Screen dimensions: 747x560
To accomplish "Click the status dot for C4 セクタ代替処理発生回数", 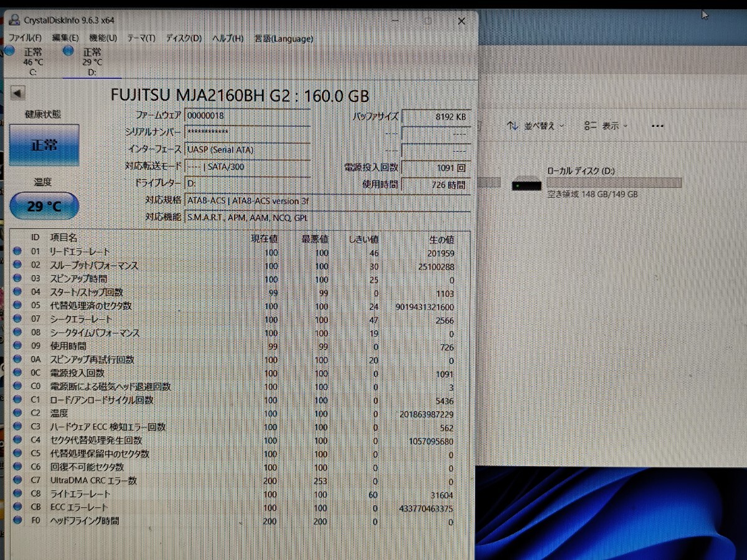I will coord(17,440).
